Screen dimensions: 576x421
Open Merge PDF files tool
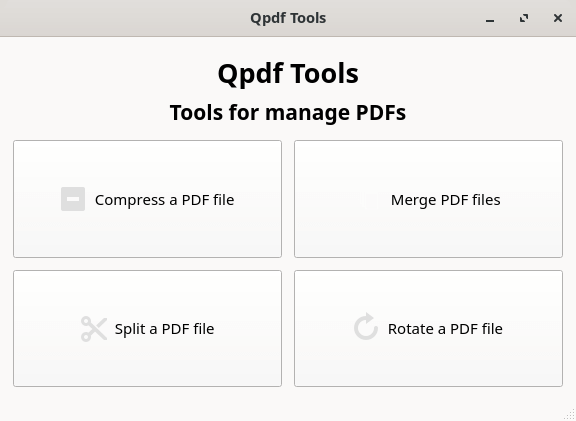coord(428,199)
